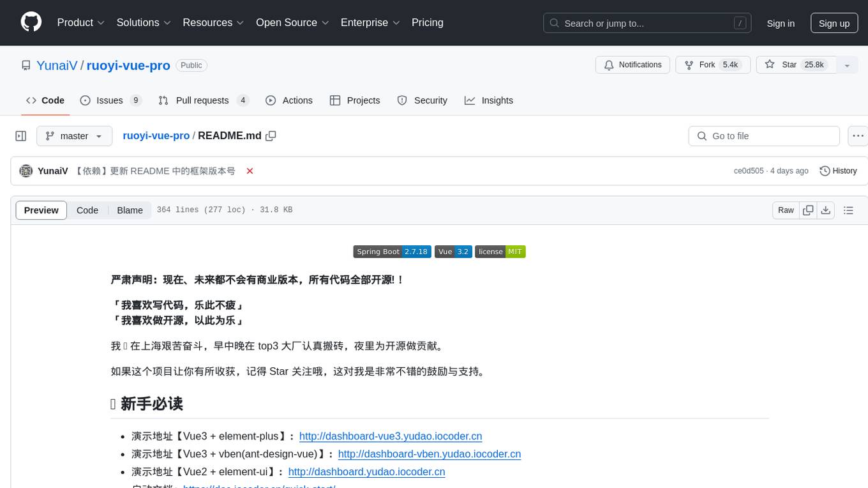The height and width of the screenshot is (488, 868).
Task: Click the ruoyi-vue-pro breadcrumb link
Action: pyautogui.click(x=156, y=135)
